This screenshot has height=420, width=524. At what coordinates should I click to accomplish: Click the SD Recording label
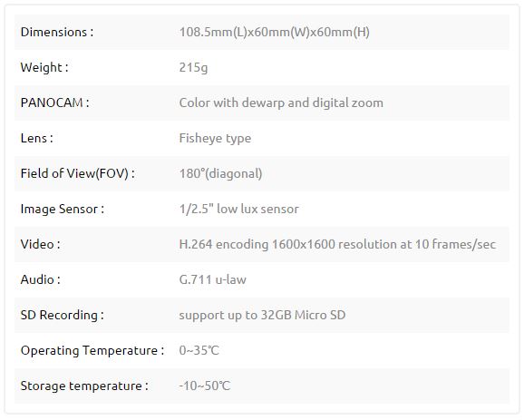point(63,315)
